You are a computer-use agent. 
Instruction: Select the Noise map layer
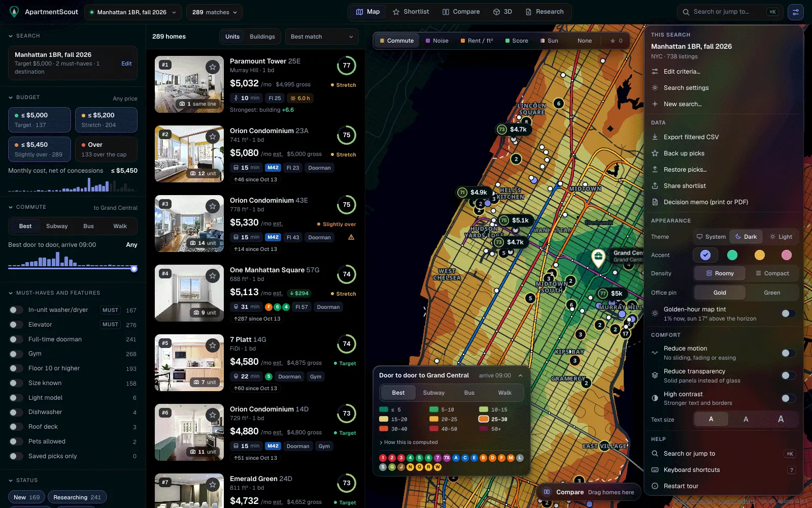tap(437, 41)
